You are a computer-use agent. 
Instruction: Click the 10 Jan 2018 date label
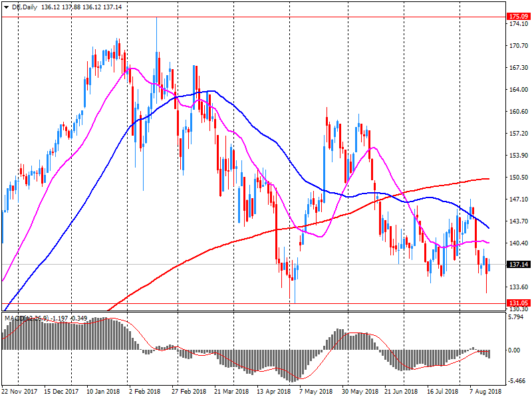click(x=103, y=392)
